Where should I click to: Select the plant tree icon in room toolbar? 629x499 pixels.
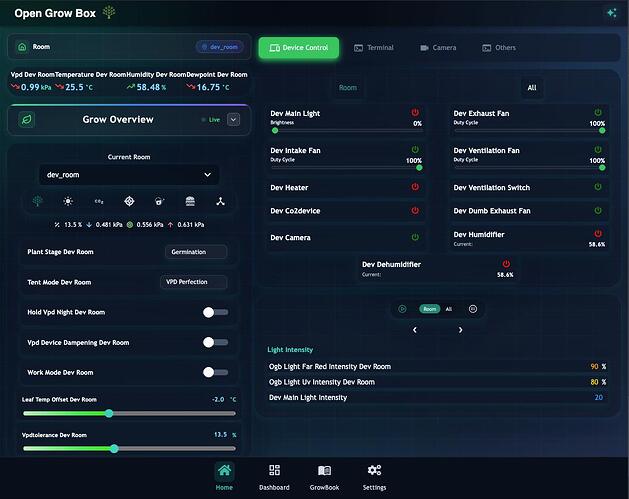click(38, 201)
